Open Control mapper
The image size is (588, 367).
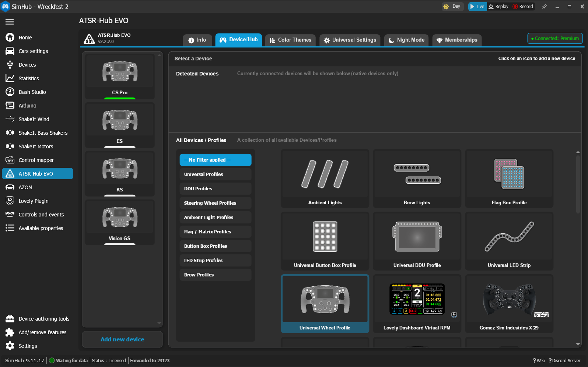pyautogui.click(x=38, y=160)
